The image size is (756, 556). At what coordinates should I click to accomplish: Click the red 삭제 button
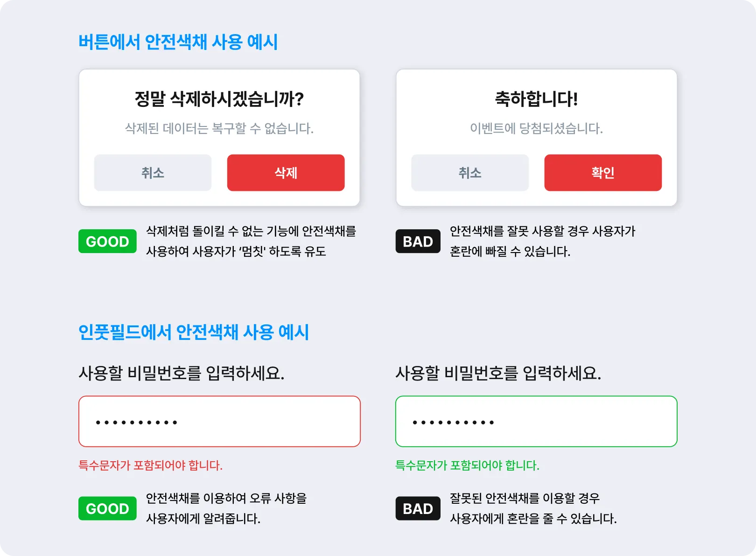pos(286,173)
